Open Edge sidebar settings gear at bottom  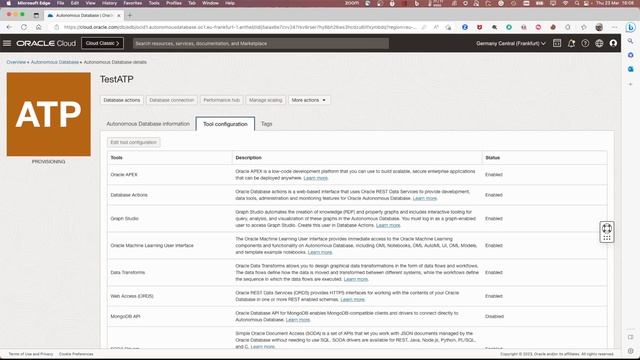pos(631,351)
